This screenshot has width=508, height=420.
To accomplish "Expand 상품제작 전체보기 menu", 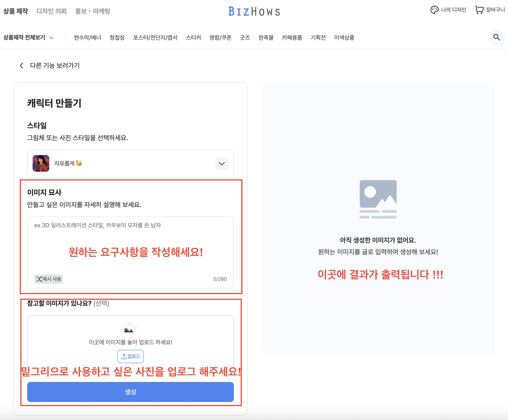I will point(28,37).
